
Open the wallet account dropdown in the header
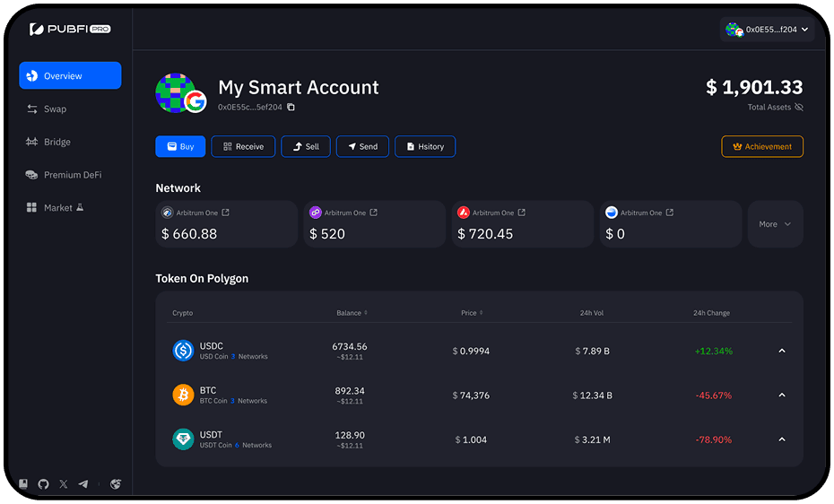coord(767,30)
